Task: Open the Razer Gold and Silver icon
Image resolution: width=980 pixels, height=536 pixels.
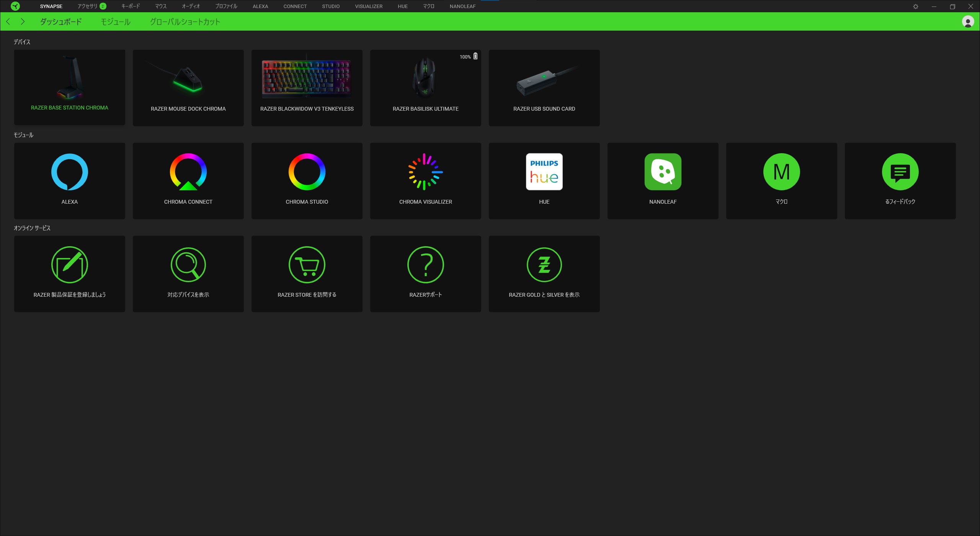Action: [544, 265]
